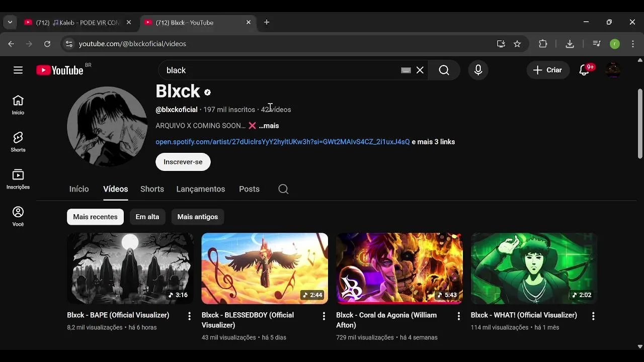Click the page vertical scrollbar
Screen dimensions: 644x362
[x=640, y=124]
